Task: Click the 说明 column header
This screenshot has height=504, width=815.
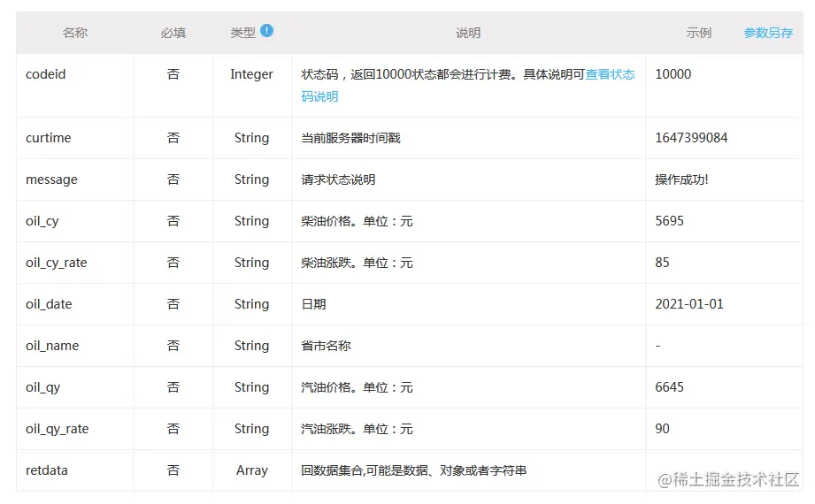Action: click(468, 33)
